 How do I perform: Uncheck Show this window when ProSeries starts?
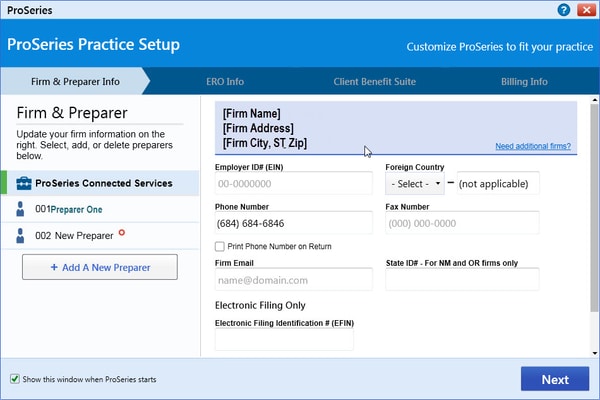[15, 379]
